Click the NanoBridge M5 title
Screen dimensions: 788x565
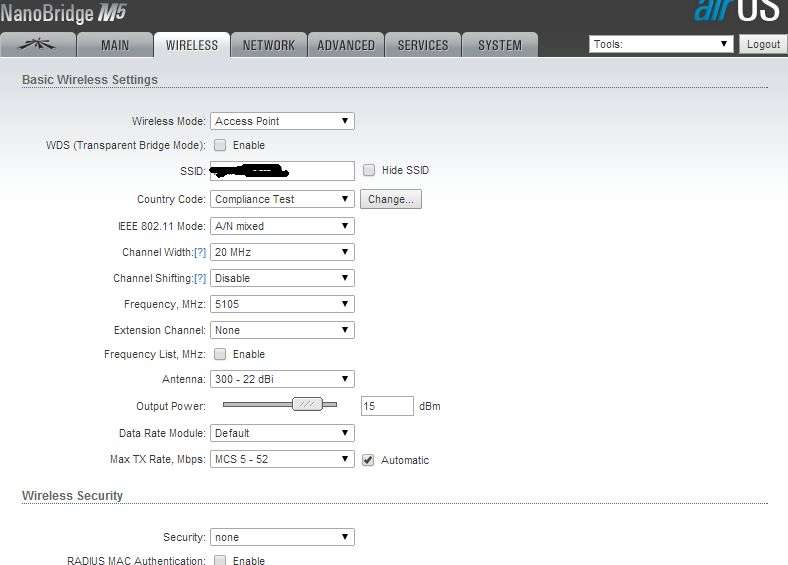pyautogui.click(x=63, y=13)
